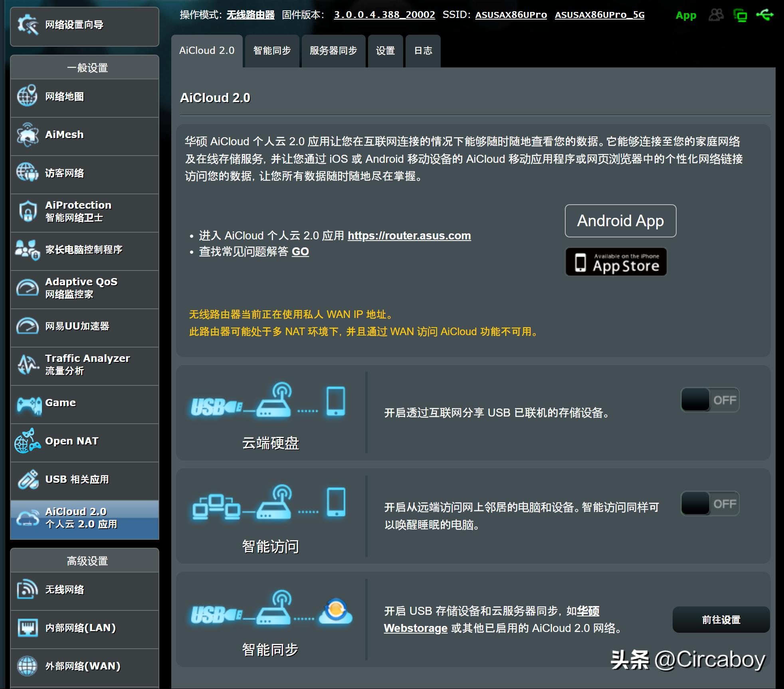Collapse the 高级设置 section
This screenshot has width=784, height=689.
click(x=84, y=560)
